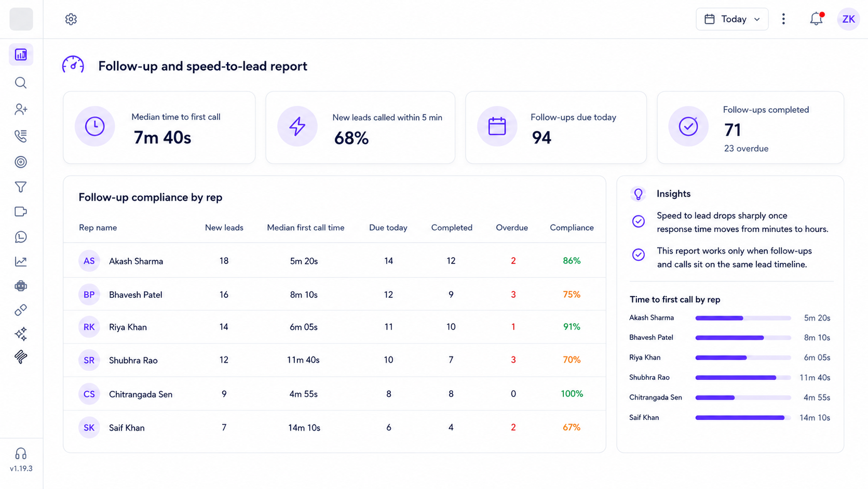The image size is (868, 489).
Task: Click Saif Khan's time-to-first-call bar
Action: [743, 418]
